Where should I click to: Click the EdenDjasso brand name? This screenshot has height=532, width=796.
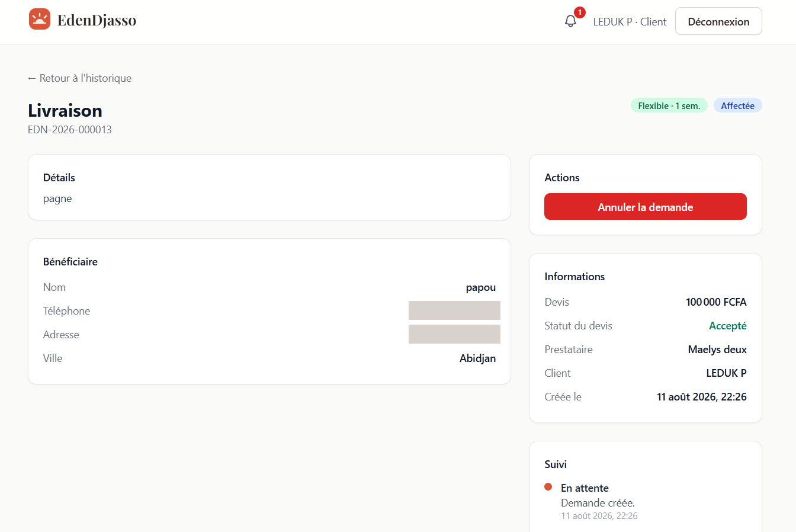(x=97, y=20)
